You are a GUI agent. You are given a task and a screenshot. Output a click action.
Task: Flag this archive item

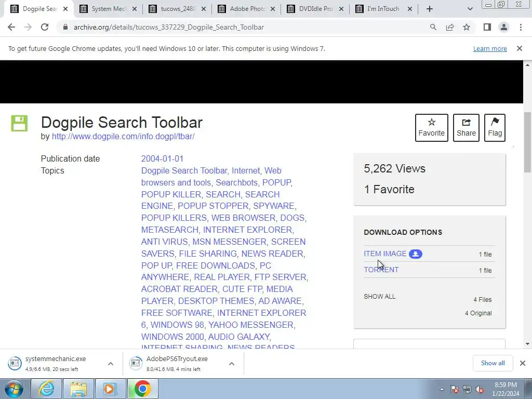tap(495, 128)
